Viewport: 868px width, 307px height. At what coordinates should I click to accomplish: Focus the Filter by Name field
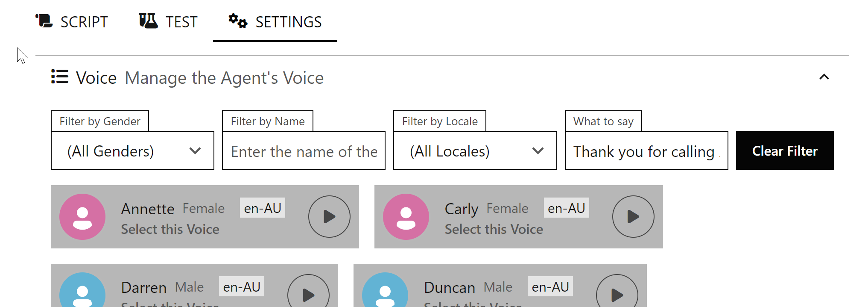pyautogui.click(x=304, y=151)
